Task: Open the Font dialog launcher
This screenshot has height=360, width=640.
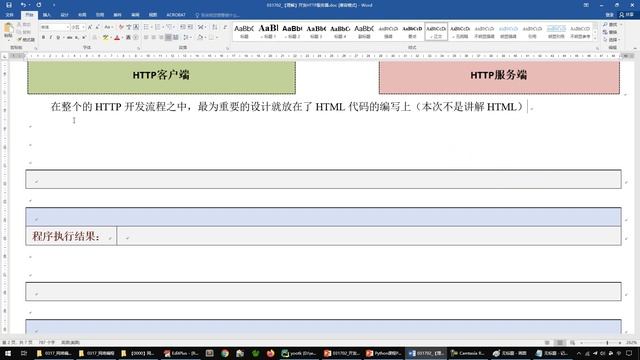Action: click(138, 48)
